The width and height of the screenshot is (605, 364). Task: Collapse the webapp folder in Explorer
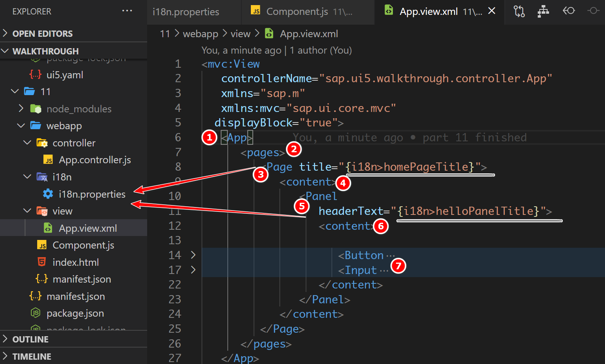pos(21,126)
